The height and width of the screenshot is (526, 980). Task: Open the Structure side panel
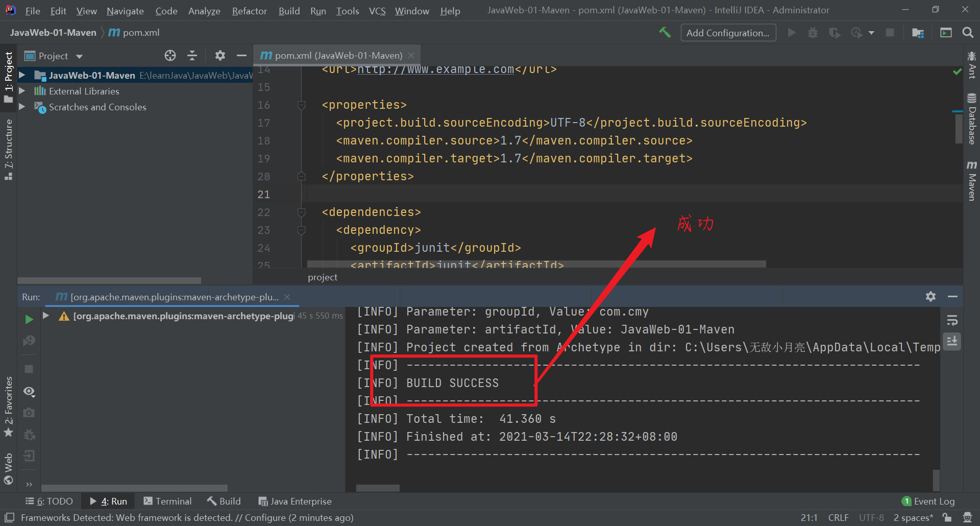[x=9, y=149]
